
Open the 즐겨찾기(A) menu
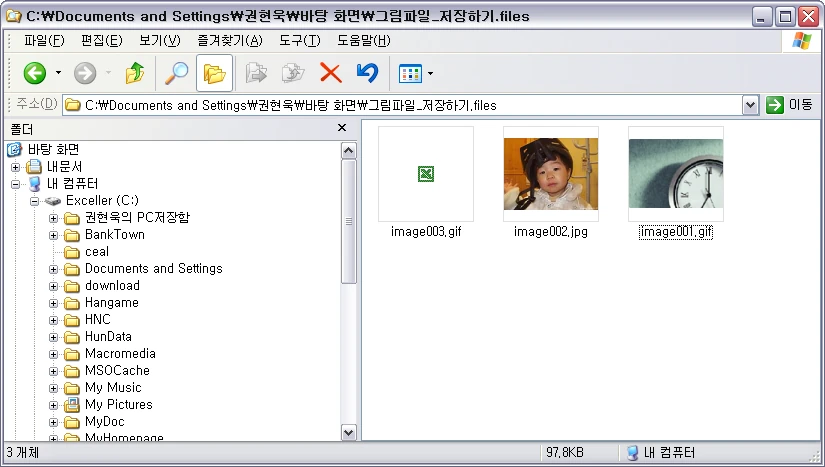click(x=229, y=40)
